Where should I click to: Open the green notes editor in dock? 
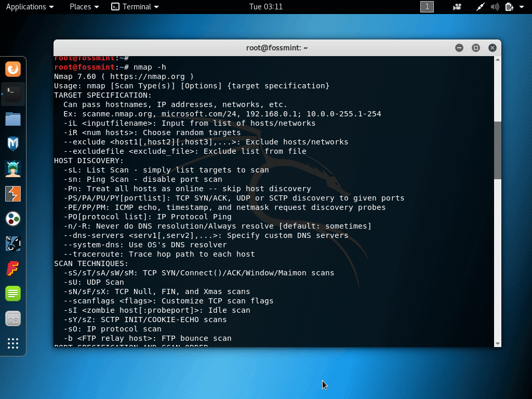click(x=14, y=293)
